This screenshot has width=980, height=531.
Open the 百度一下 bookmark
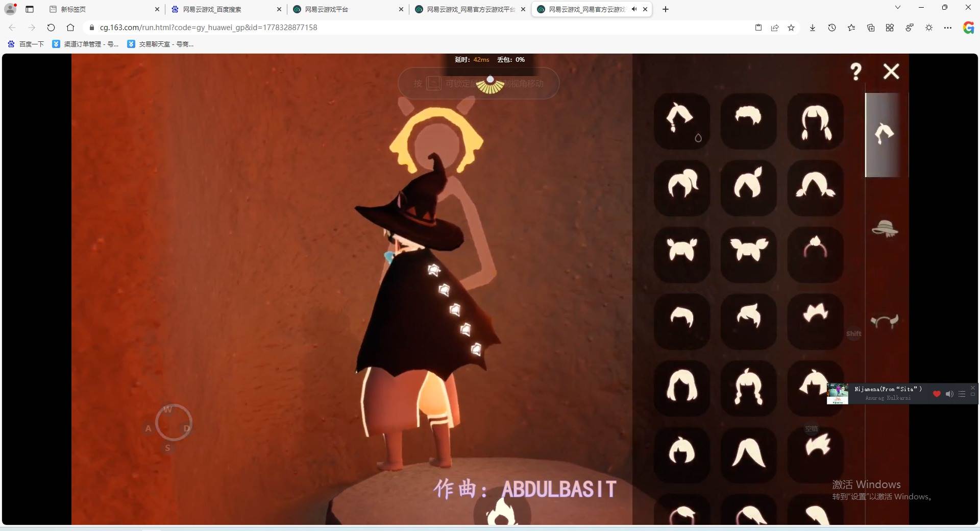coord(26,44)
